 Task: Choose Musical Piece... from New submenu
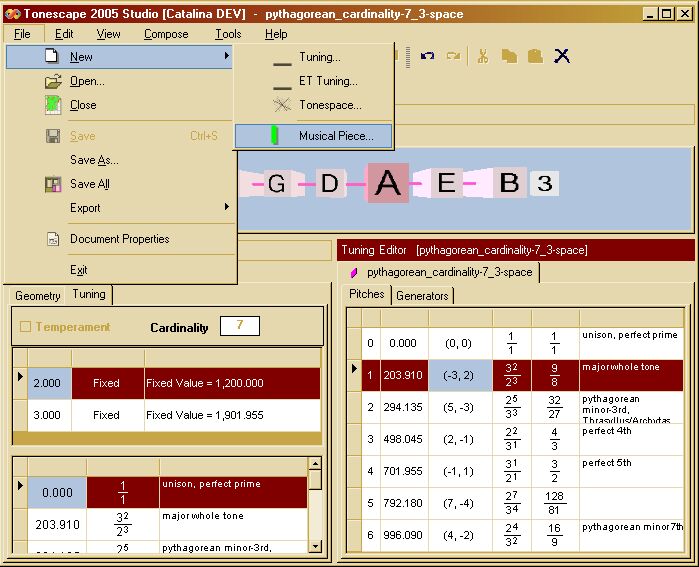point(314,136)
